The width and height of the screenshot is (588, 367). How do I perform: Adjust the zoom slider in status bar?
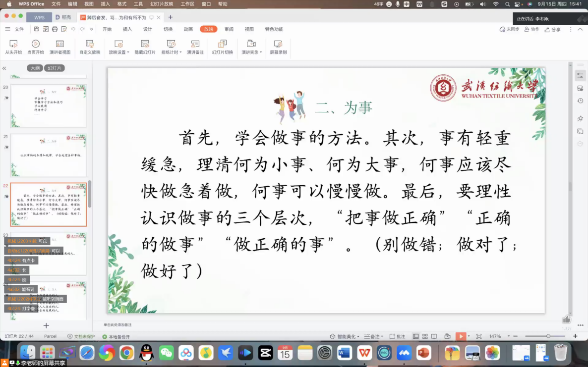tap(548, 336)
